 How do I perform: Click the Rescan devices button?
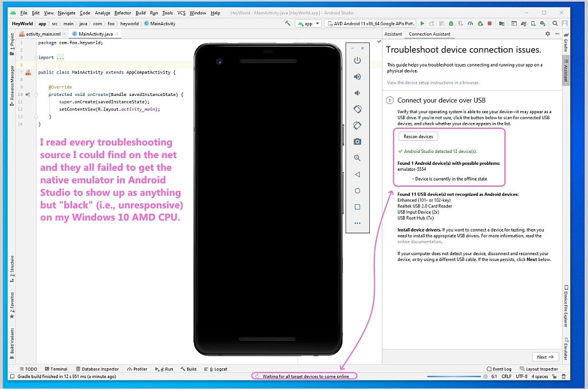coord(418,137)
